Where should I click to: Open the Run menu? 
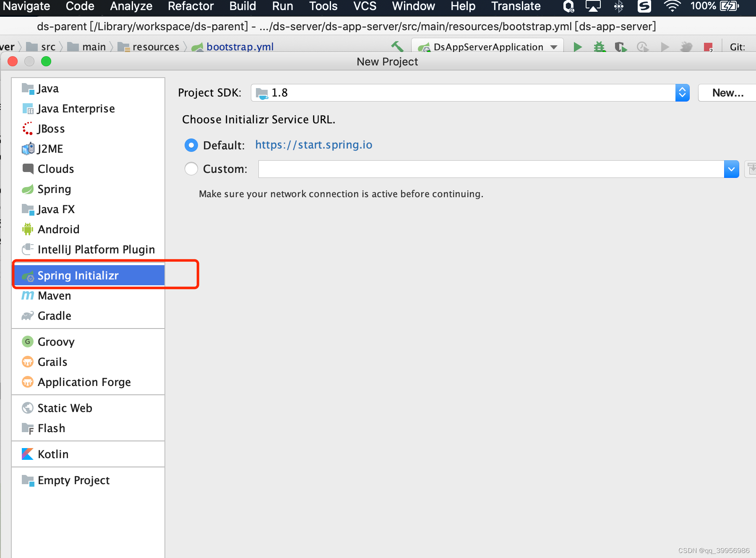click(283, 6)
